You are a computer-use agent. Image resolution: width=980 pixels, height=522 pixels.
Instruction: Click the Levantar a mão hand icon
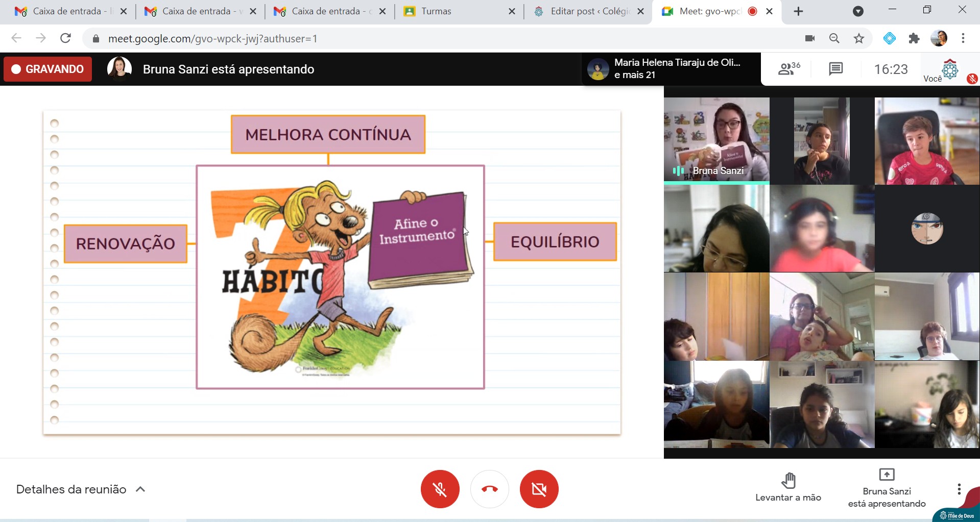(x=788, y=481)
